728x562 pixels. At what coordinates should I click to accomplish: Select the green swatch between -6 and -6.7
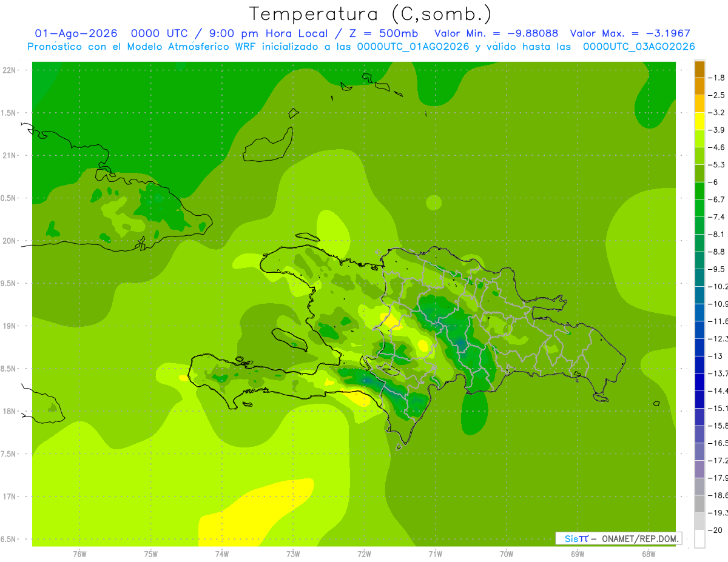coord(699,191)
